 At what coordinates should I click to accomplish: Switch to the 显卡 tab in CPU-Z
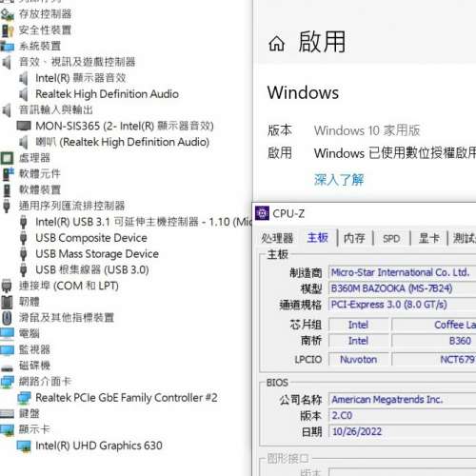click(429, 238)
